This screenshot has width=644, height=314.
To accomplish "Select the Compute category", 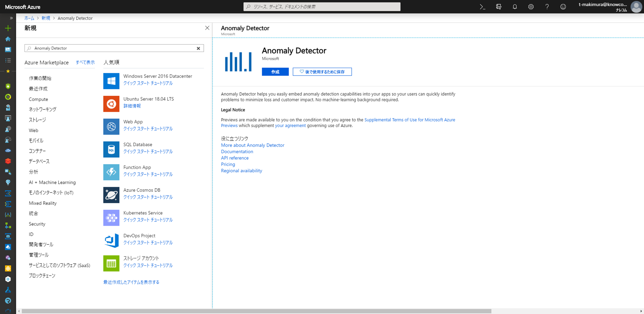I will coord(38,99).
